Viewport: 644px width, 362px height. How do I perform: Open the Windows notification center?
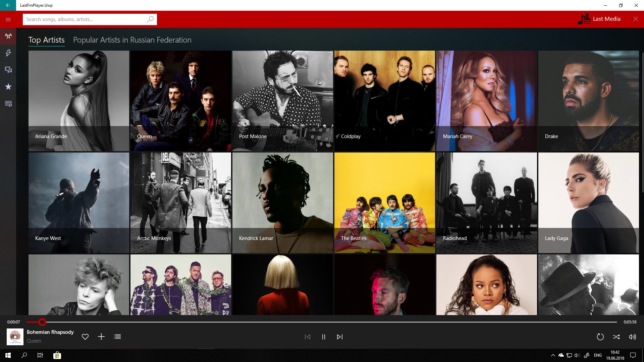coord(633,355)
